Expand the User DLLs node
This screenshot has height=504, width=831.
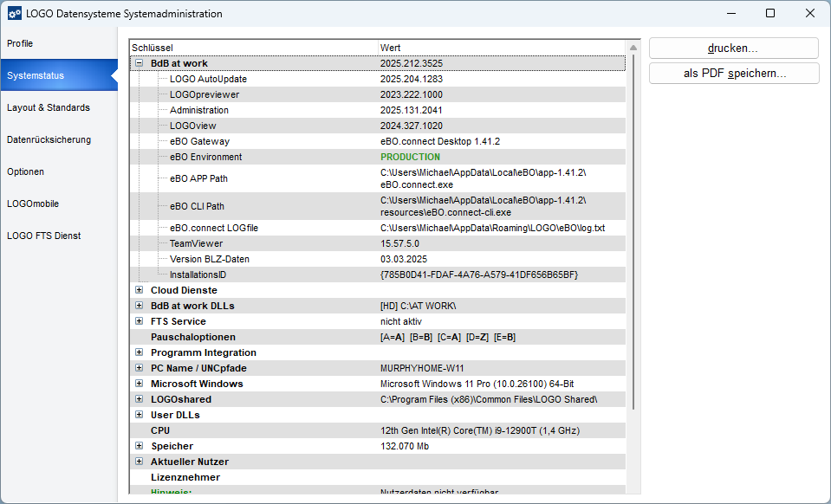coord(139,415)
